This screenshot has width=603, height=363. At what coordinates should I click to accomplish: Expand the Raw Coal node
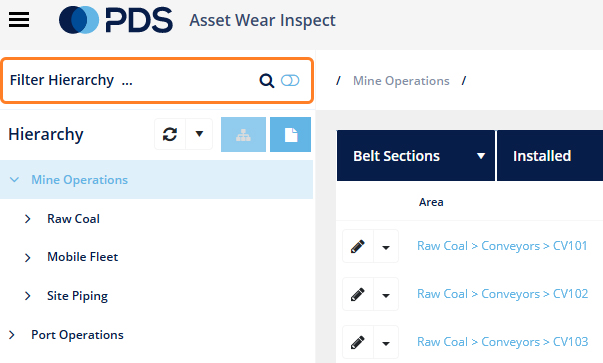pyautogui.click(x=27, y=219)
